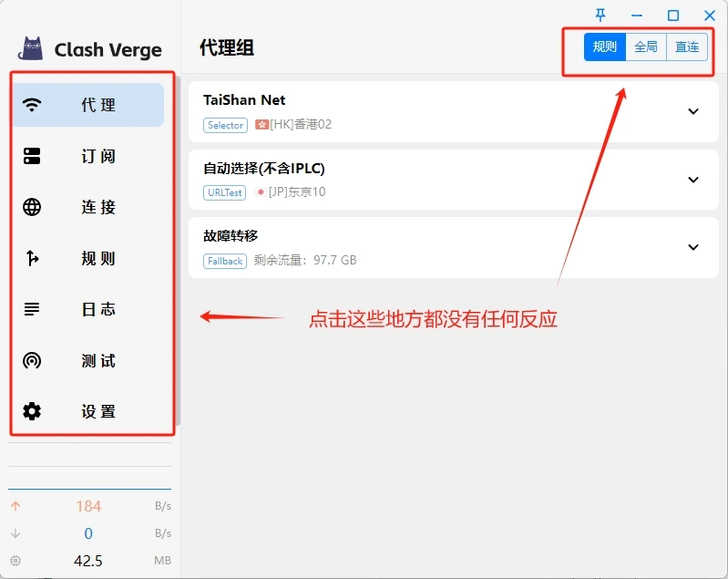This screenshot has width=728, height=579.
Task: Click the wifi icon beside 代理
Action: 32,105
